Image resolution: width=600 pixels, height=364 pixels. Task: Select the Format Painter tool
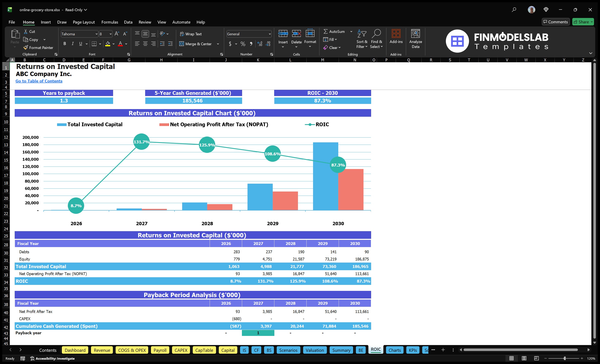[x=38, y=48]
